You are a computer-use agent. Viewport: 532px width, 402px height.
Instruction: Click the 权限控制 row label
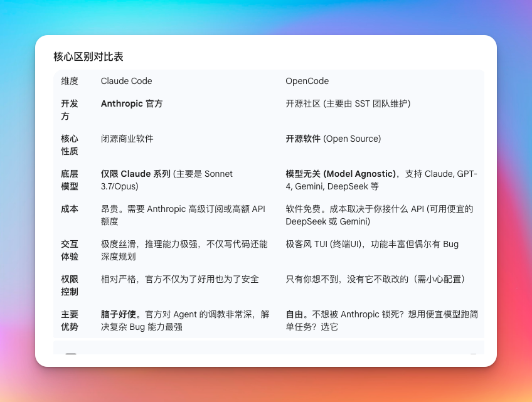[x=69, y=285]
